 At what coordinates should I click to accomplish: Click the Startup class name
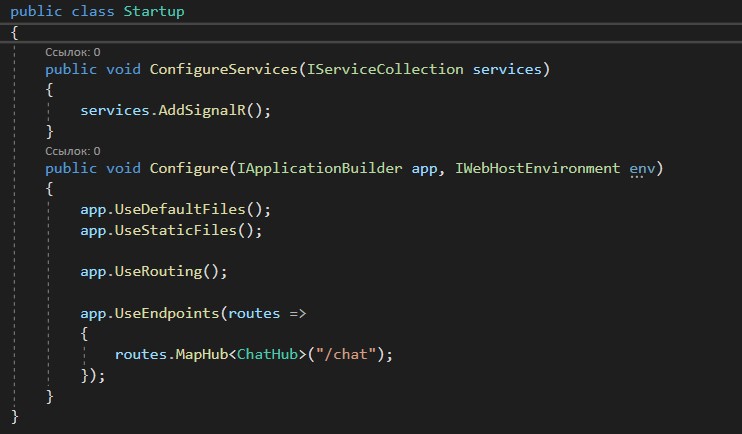(154, 11)
